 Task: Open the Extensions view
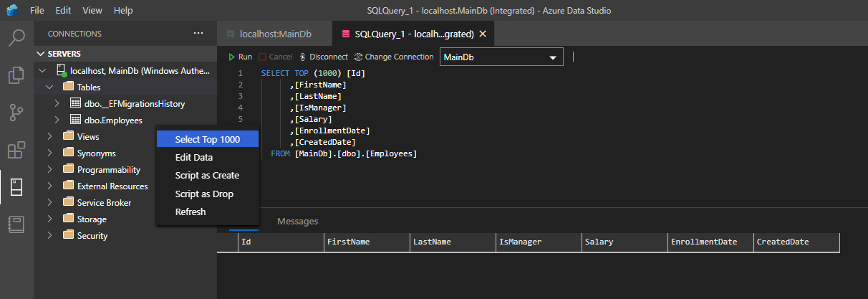point(16,150)
